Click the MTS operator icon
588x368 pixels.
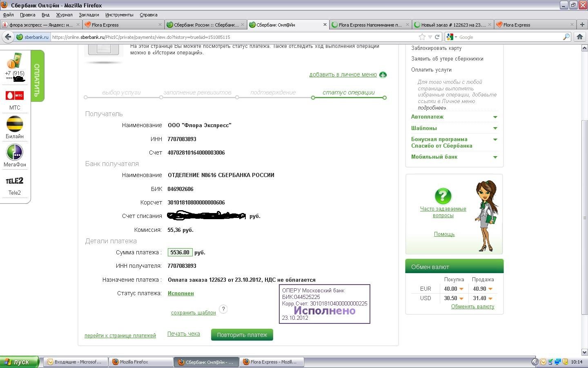point(15,96)
